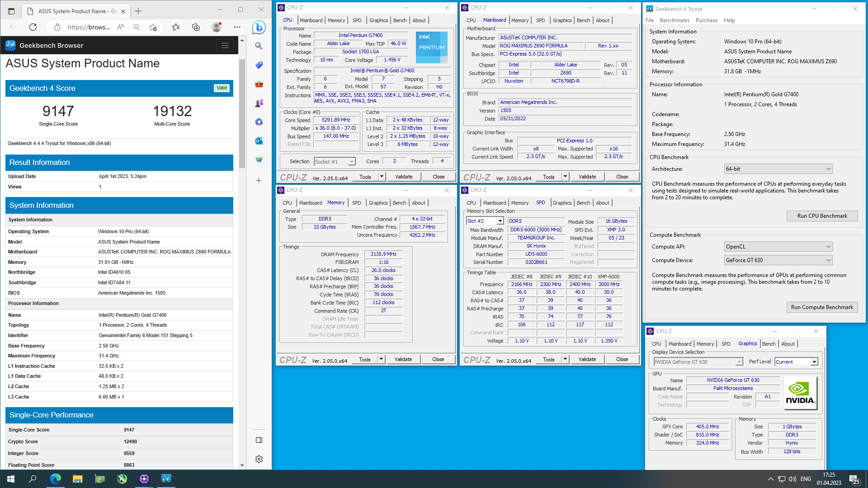Open File Explorer from taskbar
This screenshot has width=868, height=488.
tap(77, 479)
